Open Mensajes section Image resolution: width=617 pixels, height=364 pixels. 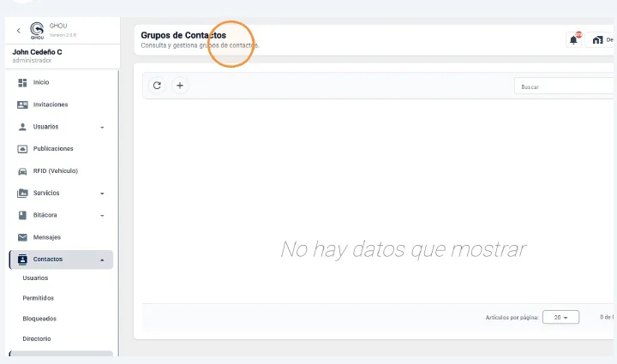[x=47, y=237]
